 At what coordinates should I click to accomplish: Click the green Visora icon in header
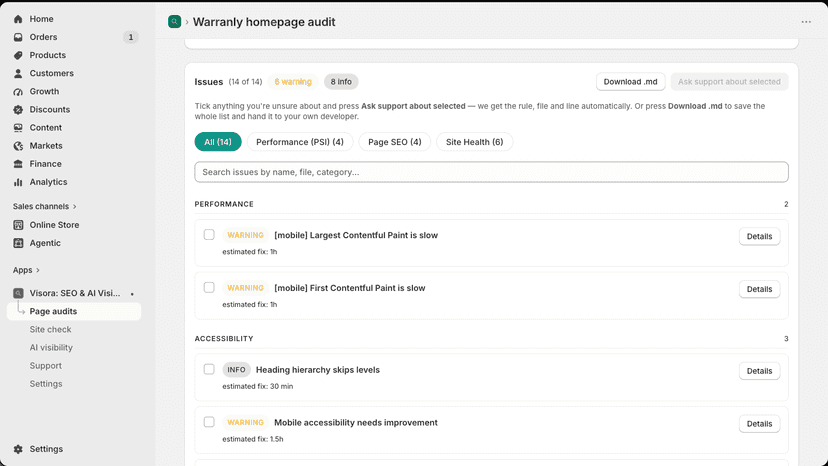click(174, 22)
